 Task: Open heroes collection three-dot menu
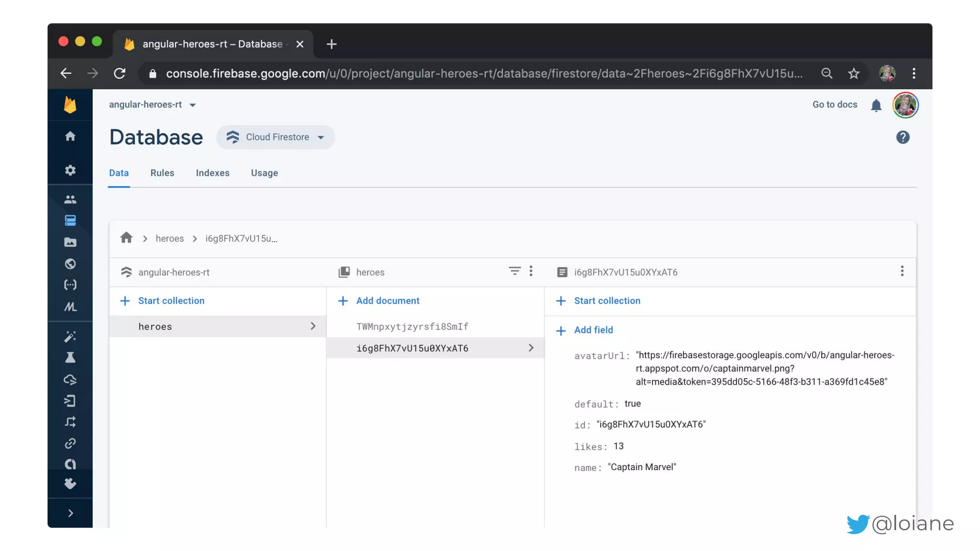531,271
